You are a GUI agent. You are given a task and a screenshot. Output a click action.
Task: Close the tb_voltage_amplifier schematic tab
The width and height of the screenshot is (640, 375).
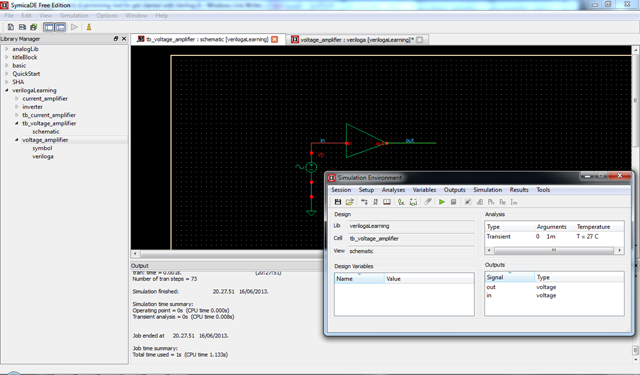click(x=275, y=40)
